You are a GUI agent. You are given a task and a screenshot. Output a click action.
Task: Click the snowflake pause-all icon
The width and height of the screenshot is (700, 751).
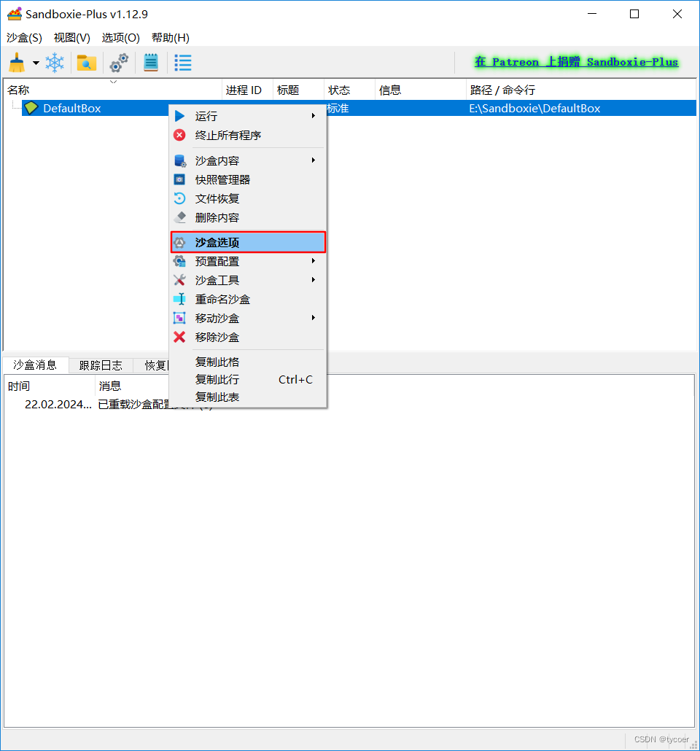pyautogui.click(x=54, y=63)
